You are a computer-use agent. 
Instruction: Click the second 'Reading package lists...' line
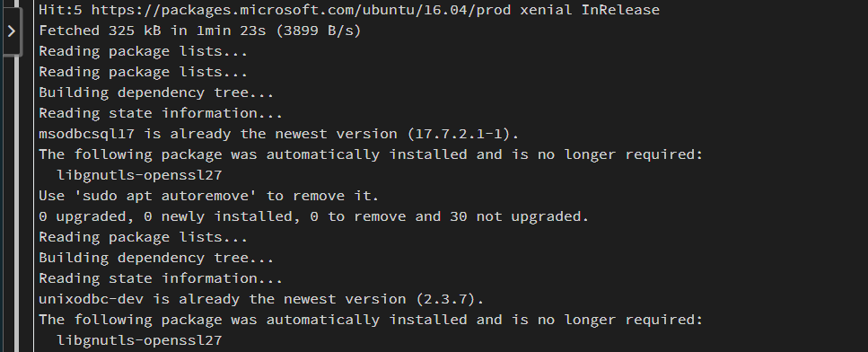click(144, 72)
